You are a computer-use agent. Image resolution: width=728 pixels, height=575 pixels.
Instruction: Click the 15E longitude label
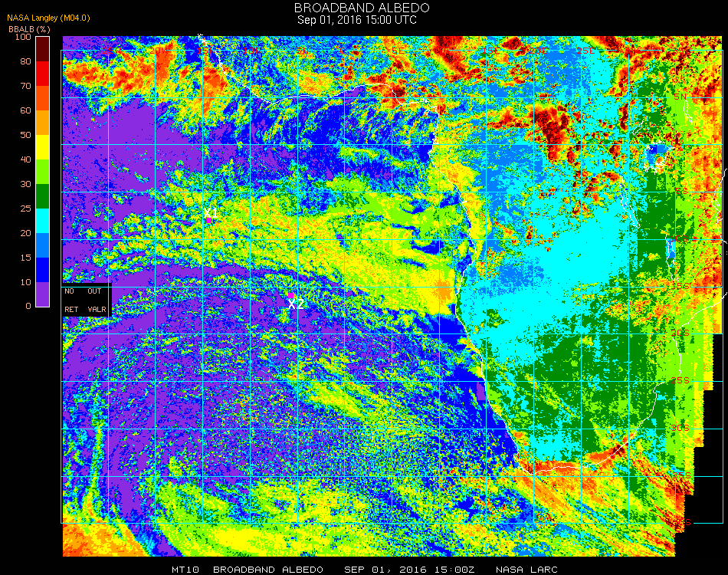490,51
